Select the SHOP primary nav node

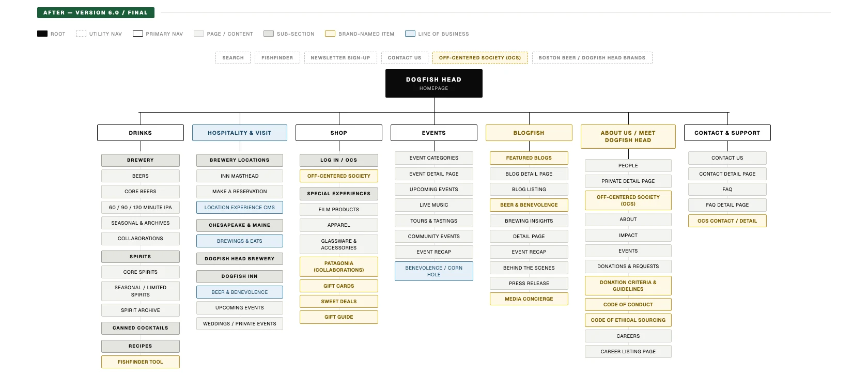coord(339,133)
